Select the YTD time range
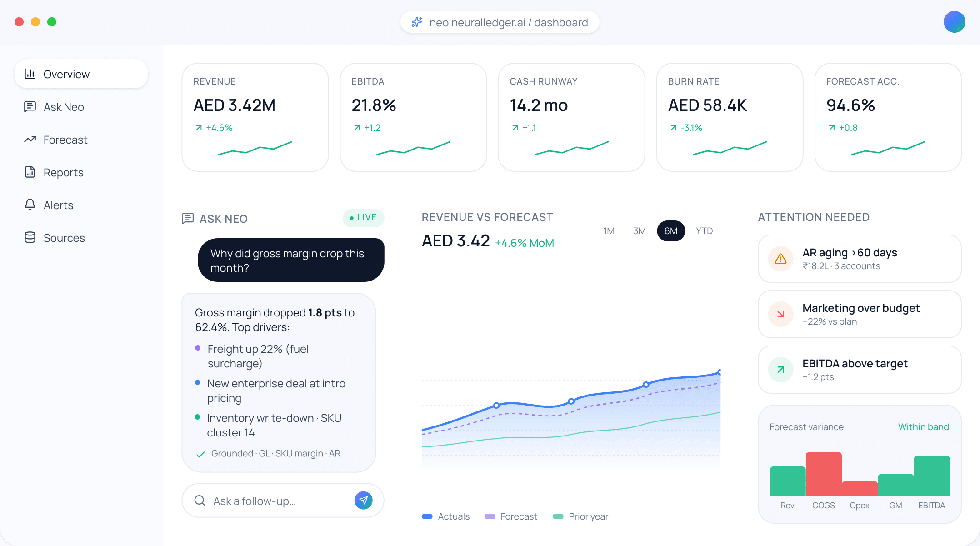This screenshot has height=546, width=980. pos(704,231)
